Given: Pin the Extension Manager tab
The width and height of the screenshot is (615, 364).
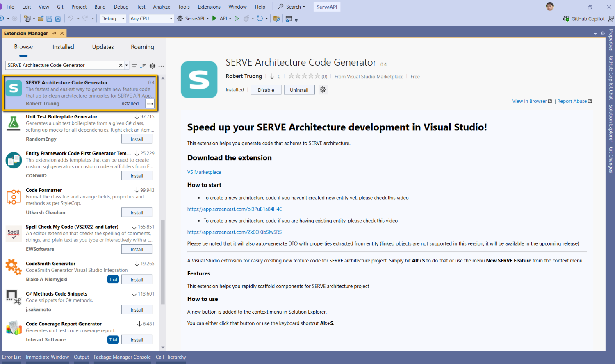Looking at the screenshot, I should [54, 33].
